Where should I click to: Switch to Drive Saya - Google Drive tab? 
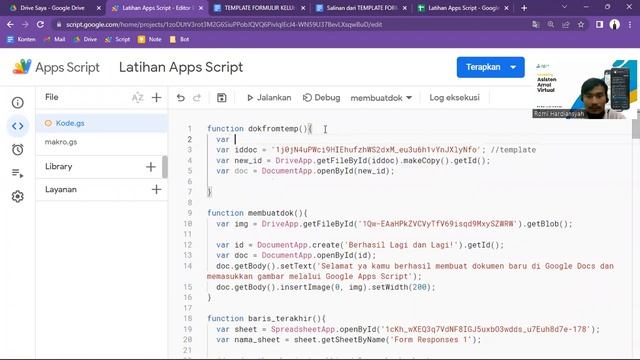52,8
